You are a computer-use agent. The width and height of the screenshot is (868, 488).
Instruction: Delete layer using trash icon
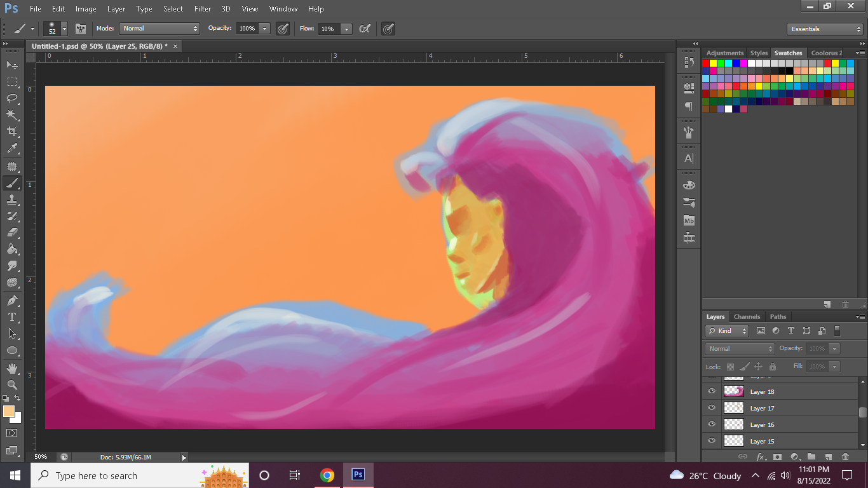[845, 456]
